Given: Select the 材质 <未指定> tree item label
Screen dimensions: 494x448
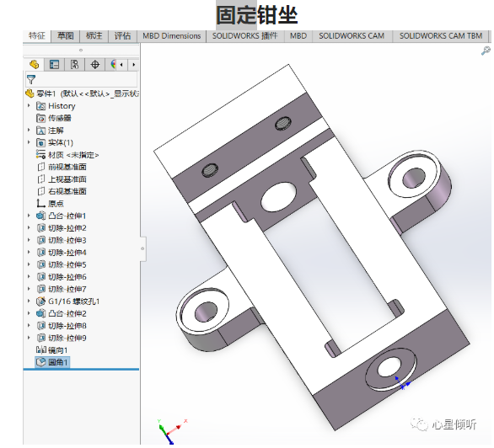Looking at the screenshot, I should [x=73, y=155].
